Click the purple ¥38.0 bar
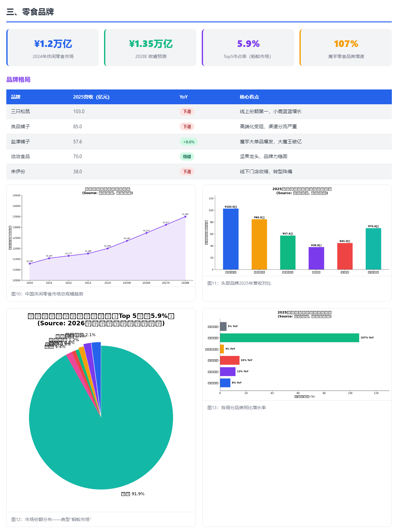The height and width of the screenshot is (532, 401). 316,258
